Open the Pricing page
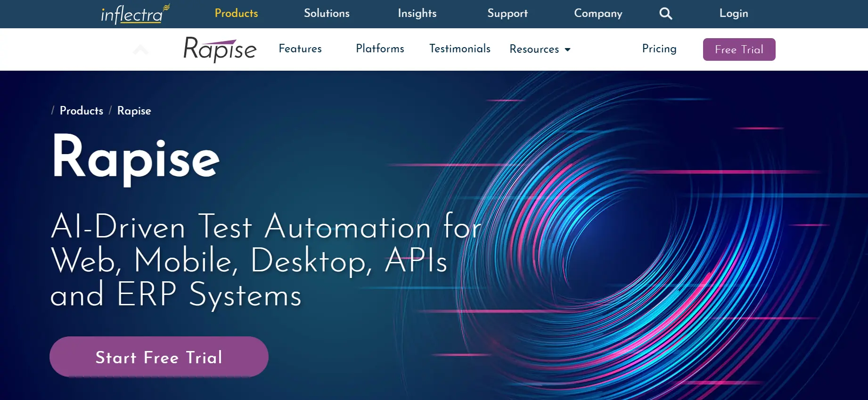This screenshot has width=868, height=400. pos(659,49)
